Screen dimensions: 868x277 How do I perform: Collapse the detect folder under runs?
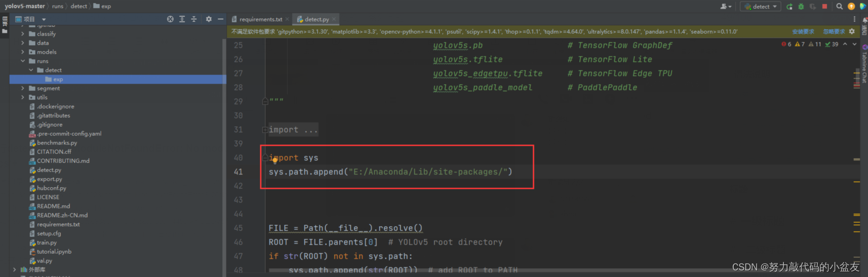pos(31,70)
